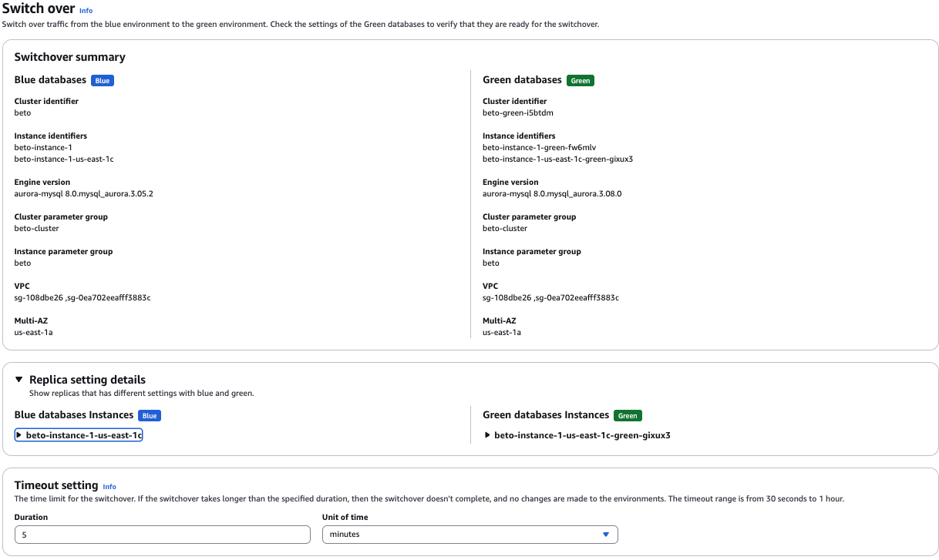This screenshot has width=939, height=560.
Task: Expand the beto-instance-1-us-east-1c-green-gixux3 replica
Action: pyautogui.click(x=577, y=435)
